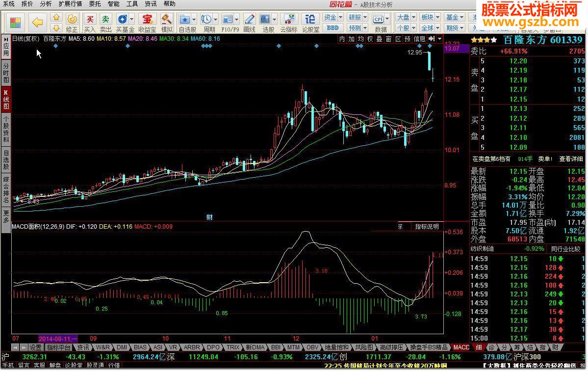Expand the 自选股 dropdown arrow

[x=194, y=19]
